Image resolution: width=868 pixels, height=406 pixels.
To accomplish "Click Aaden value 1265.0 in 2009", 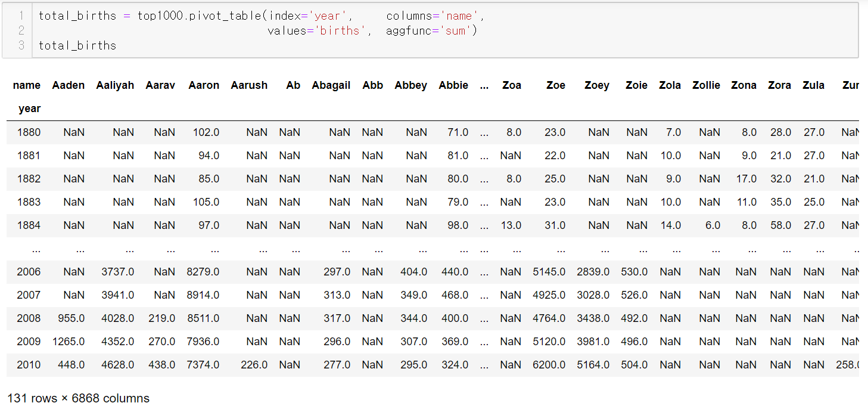I will (69, 342).
